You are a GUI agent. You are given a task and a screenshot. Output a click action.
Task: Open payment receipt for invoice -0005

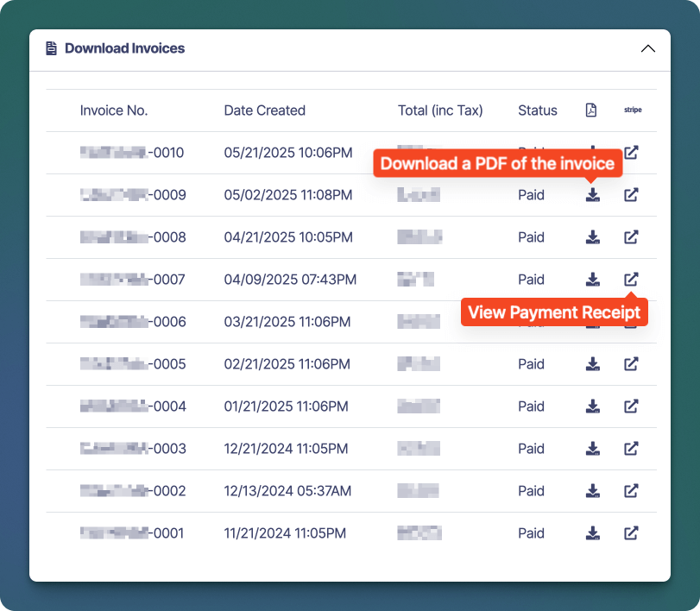coord(631,364)
